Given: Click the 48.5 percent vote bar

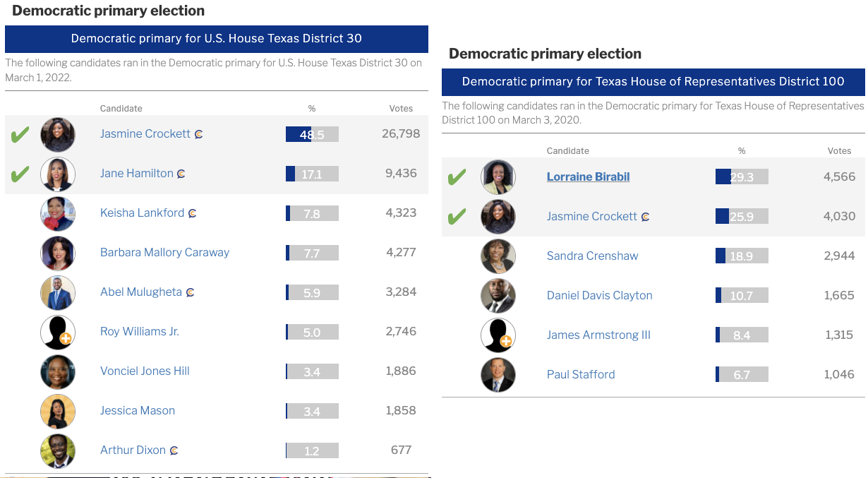Looking at the screenshot, I should [312, 134].
